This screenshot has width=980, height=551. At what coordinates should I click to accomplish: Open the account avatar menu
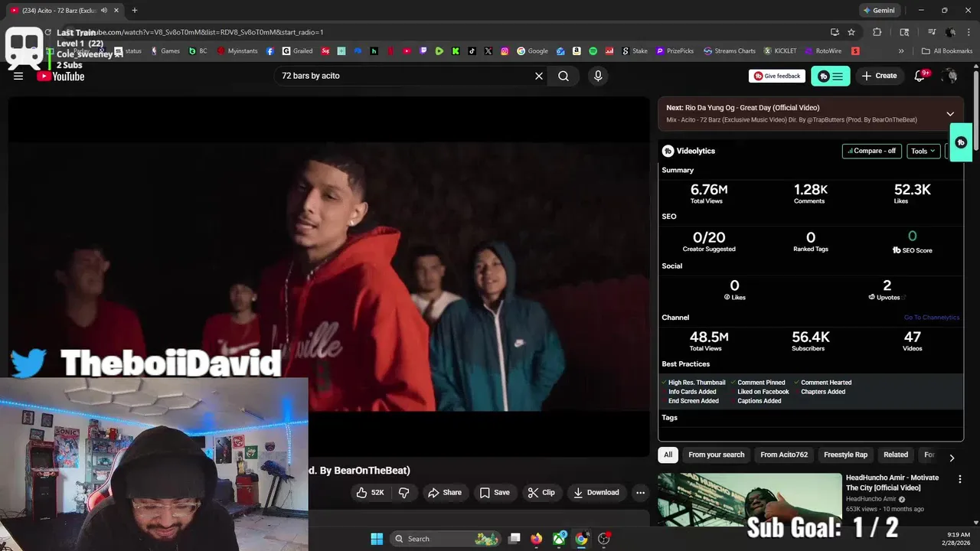[x=950, y=76]
